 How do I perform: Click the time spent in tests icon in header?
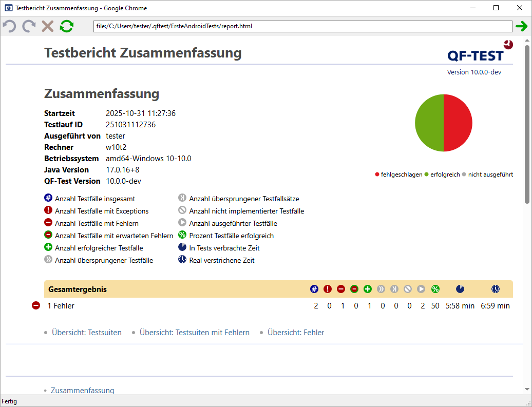pyautogui.click(x=460, y=289)
